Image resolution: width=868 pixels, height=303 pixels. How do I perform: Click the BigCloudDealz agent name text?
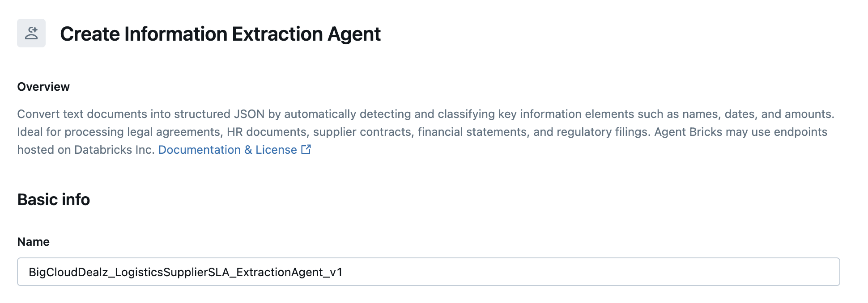tap(185, 272)
